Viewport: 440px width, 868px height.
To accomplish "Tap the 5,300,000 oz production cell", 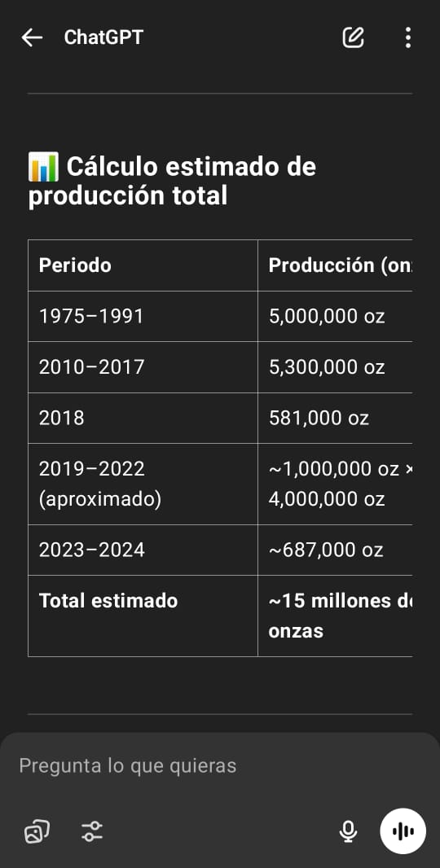I will 335,367.
